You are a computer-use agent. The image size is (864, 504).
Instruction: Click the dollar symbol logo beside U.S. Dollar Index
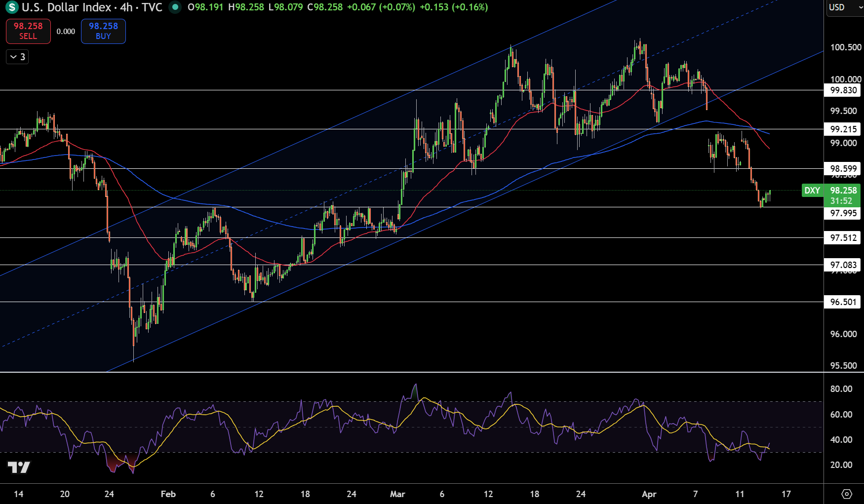12,7
